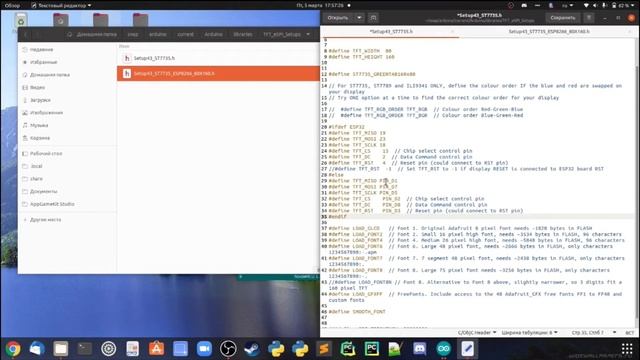Navigate to the libraries path segment
640x360 pixels.
coord(243,34)
